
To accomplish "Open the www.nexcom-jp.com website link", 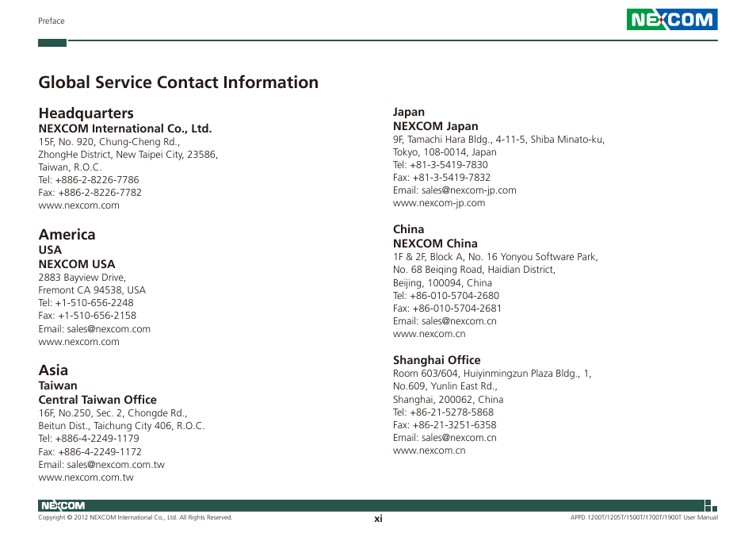I will coord(439,203).
